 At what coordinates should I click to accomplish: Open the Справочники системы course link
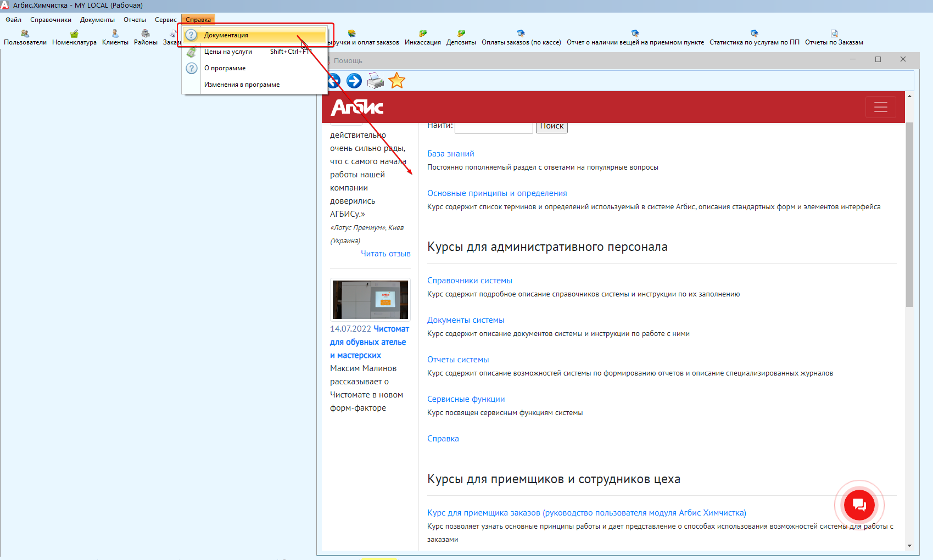[x=470, y=281]
